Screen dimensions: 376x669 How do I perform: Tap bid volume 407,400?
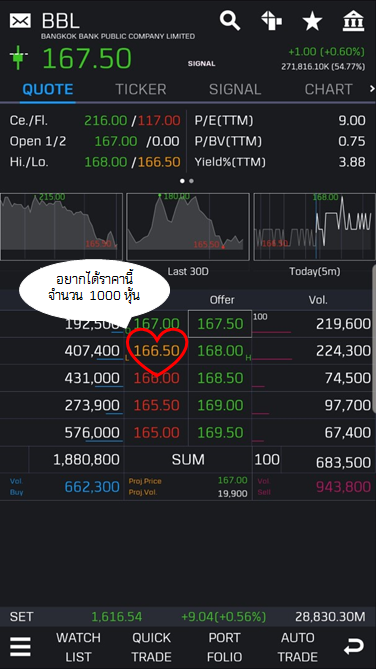pos(92,351)
